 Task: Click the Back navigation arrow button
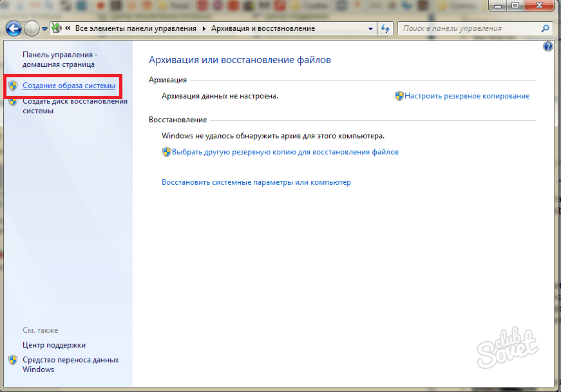click(14, 29)
